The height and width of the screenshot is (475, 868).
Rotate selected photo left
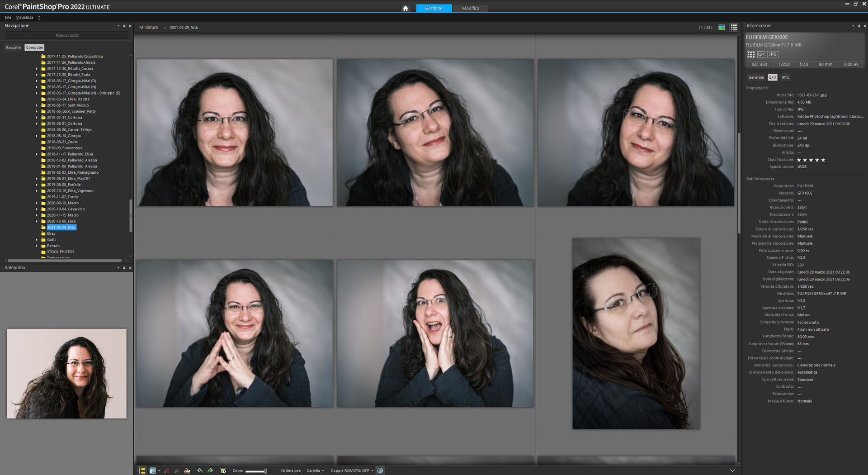point(200,470)
